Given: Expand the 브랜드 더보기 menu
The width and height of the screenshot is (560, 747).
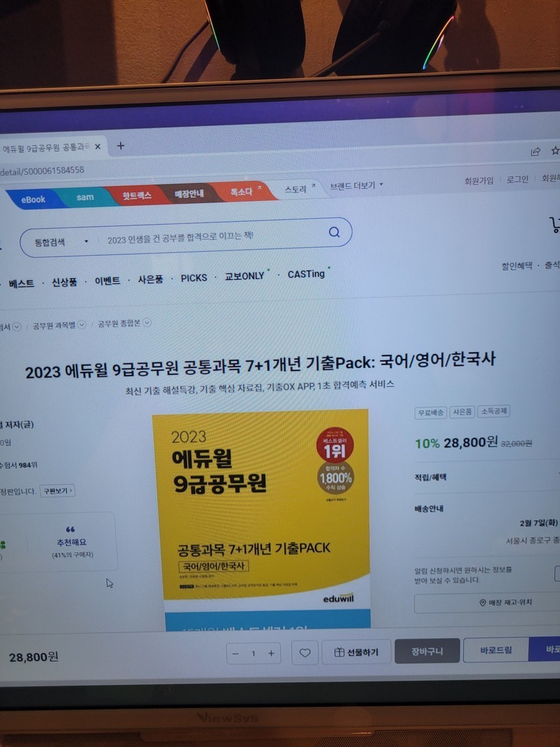Looking at the screenshot, I should click(356, 186).
